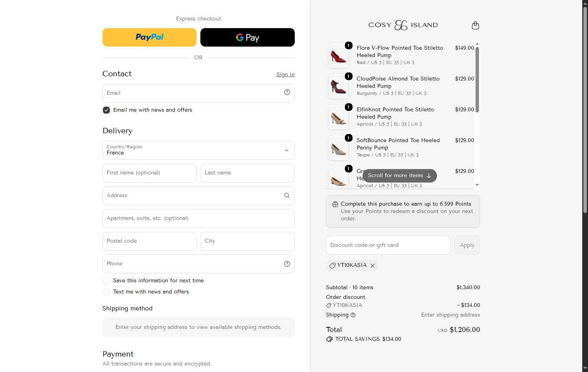Click the gift points icon
Screen dimensions: 588x372
tap(335, 204)
